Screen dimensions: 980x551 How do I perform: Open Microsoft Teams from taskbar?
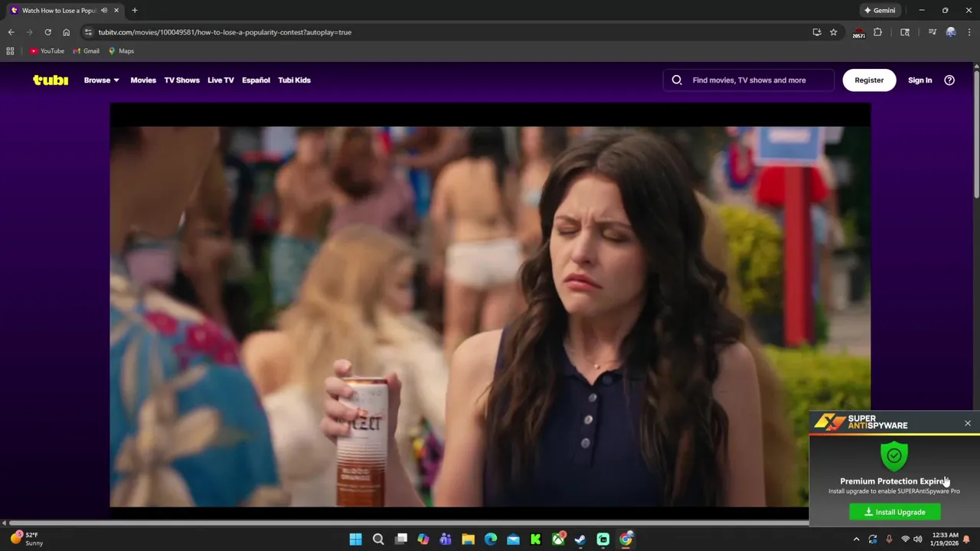click(446, 540)
